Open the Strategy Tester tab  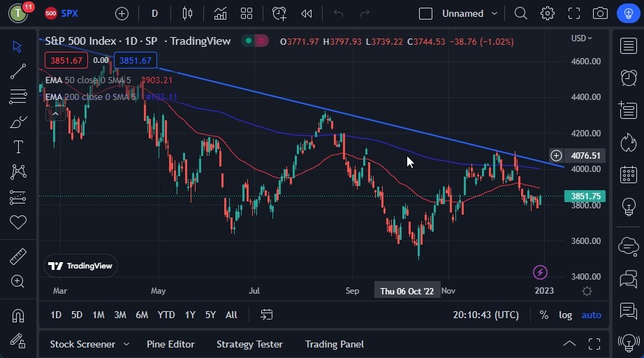249,345
